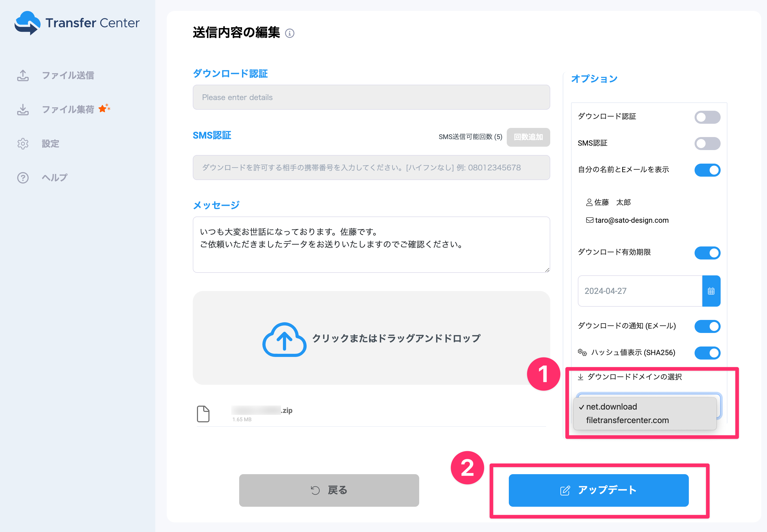Screen dimensions: 767x532
Task: Disable ハッシュ値表示 (SHA256) toggle
Action: (x=707, y=353)
